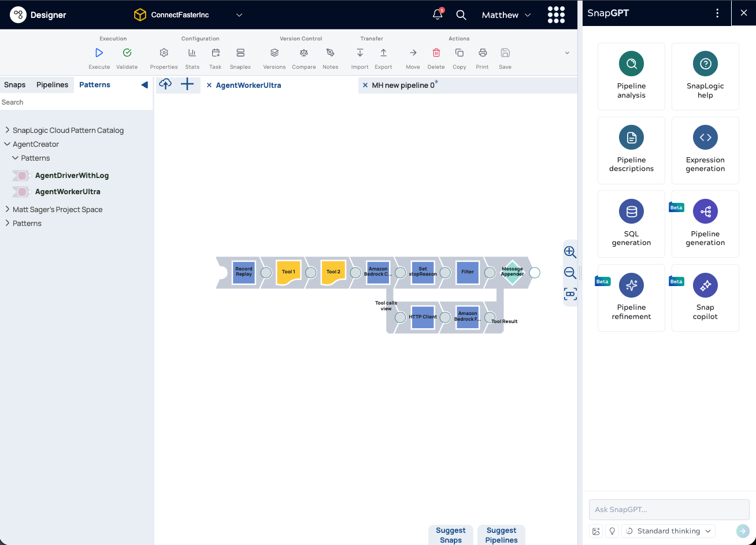Click Suggest Snaps button

[x=451, y=535]
